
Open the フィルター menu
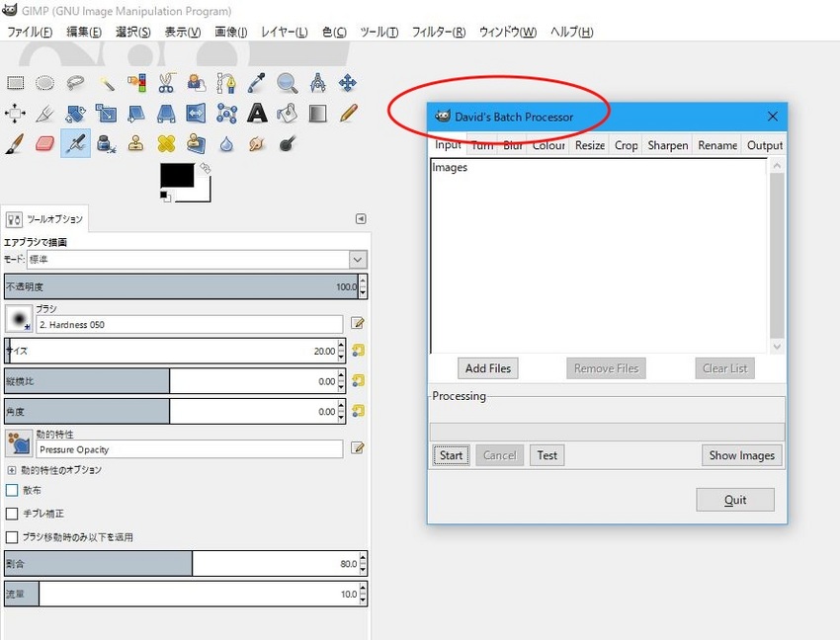pyautogui.click(x=438, y=32)
